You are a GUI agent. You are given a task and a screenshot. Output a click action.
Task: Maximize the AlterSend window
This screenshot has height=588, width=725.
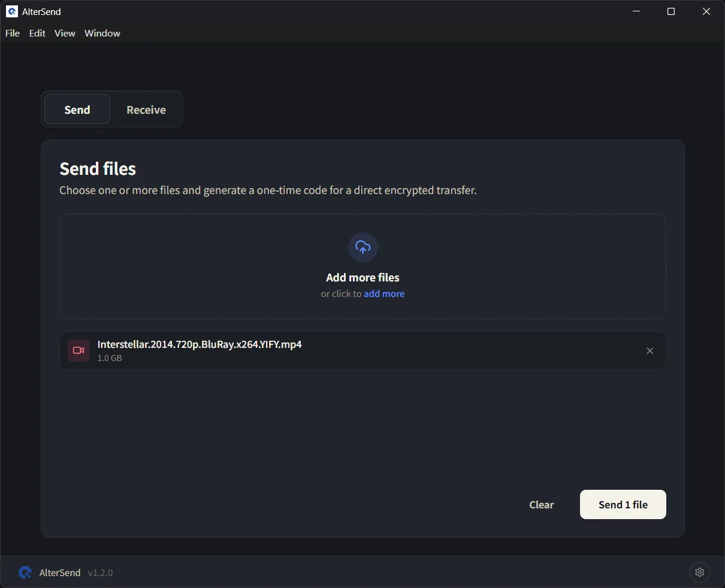point(671,11)
